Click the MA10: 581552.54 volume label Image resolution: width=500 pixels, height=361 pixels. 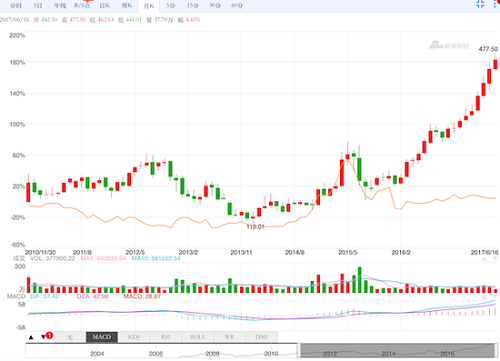156,258
